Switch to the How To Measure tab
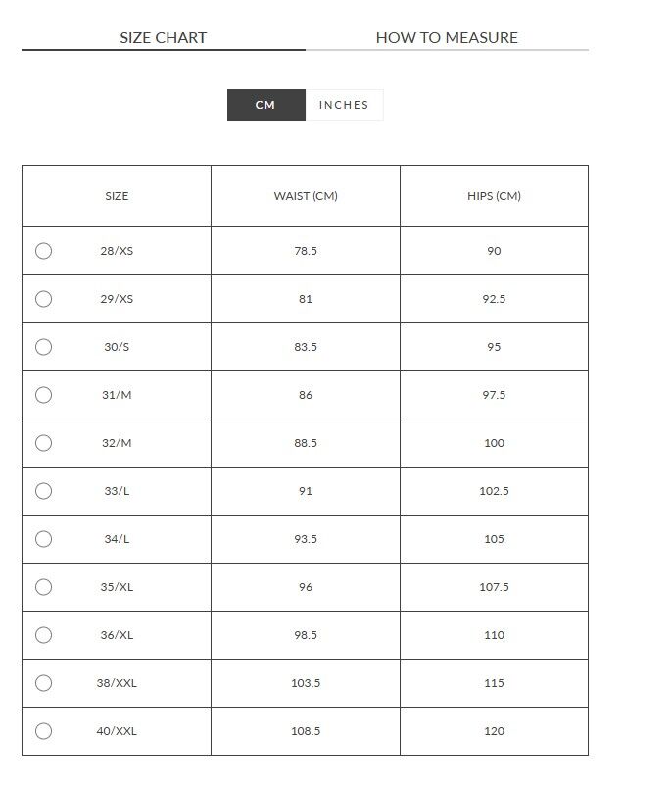This screenshot has width=672, height=788. click(x=447, y=37)
